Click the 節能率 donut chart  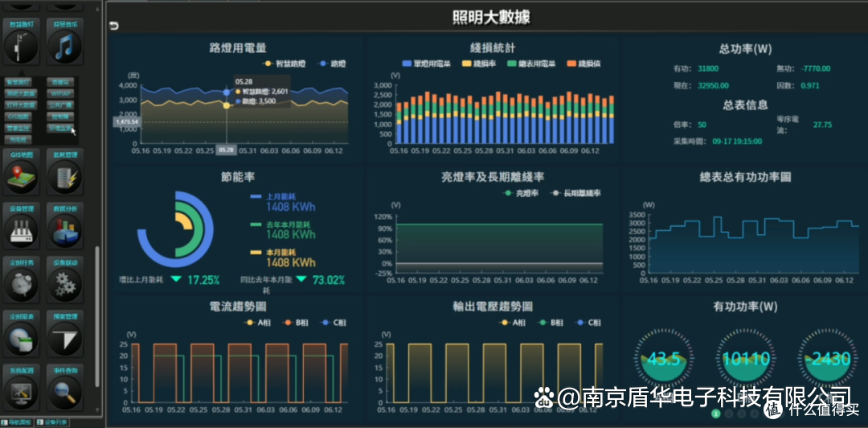[x=175, y=229]
